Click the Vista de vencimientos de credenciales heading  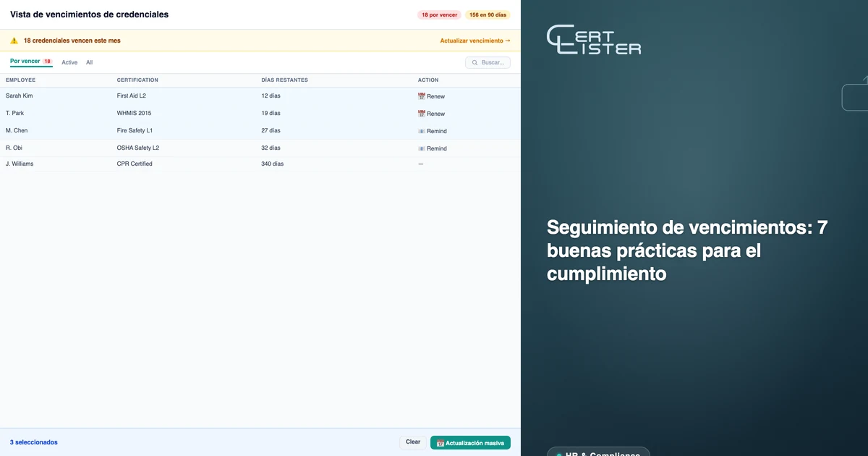pos(90,14)
